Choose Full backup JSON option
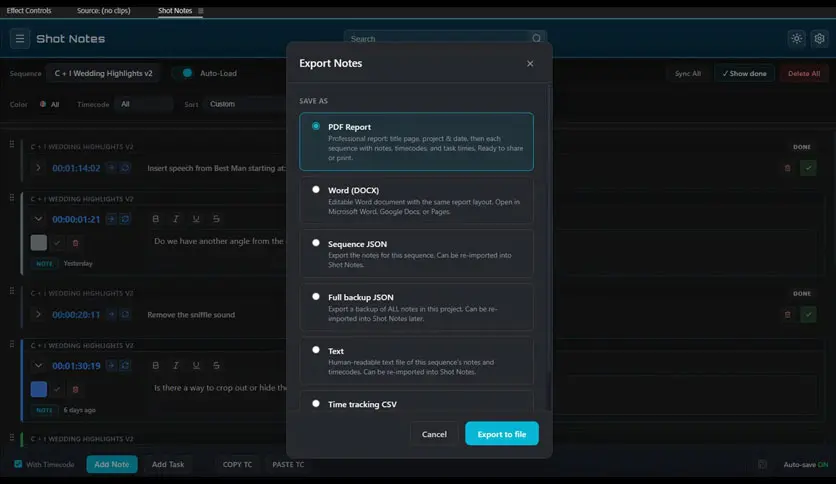The width and height of the screenshot is (836, 484). point(416,307)
